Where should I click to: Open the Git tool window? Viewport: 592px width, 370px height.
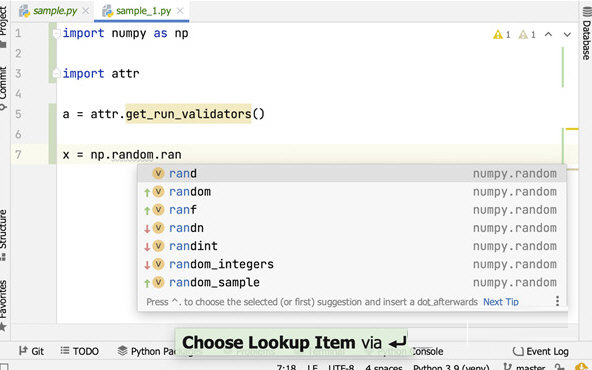pyautogui.click(x=31, y=352)
